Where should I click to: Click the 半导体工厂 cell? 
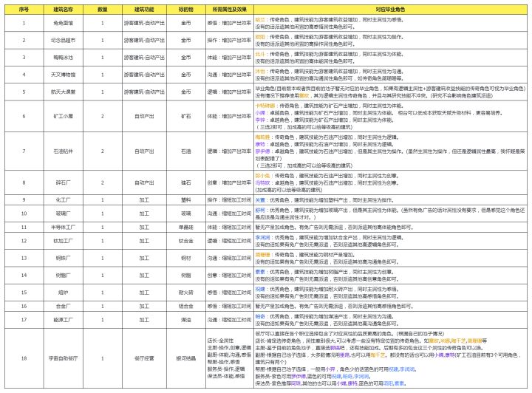coord(63,228)
